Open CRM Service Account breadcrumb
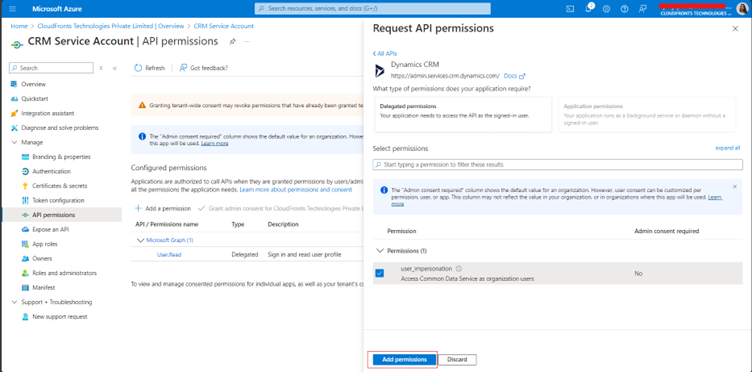 pos(223,26)
